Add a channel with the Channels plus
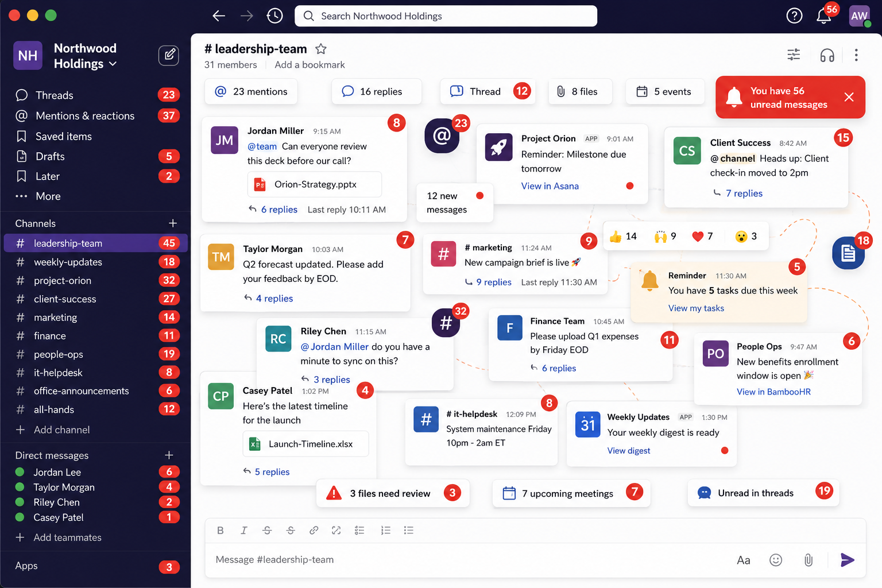Viewport: 882px width, 588px height. click(172, 223)
